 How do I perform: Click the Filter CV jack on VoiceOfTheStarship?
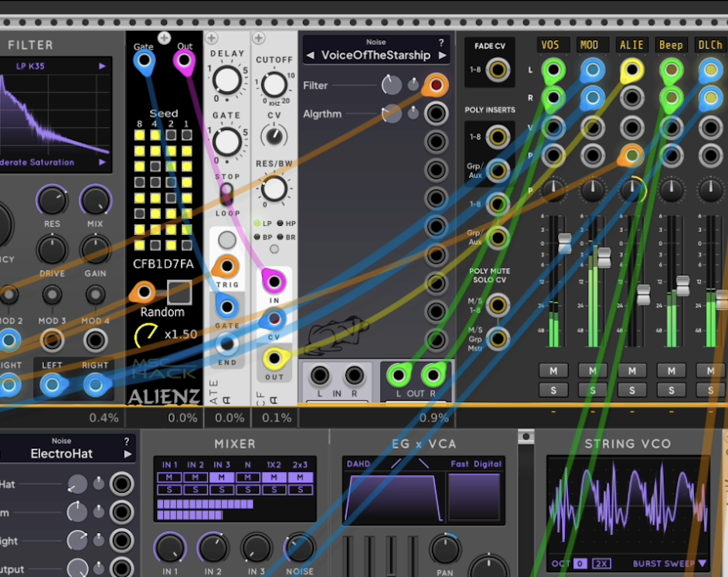point(436,85)
